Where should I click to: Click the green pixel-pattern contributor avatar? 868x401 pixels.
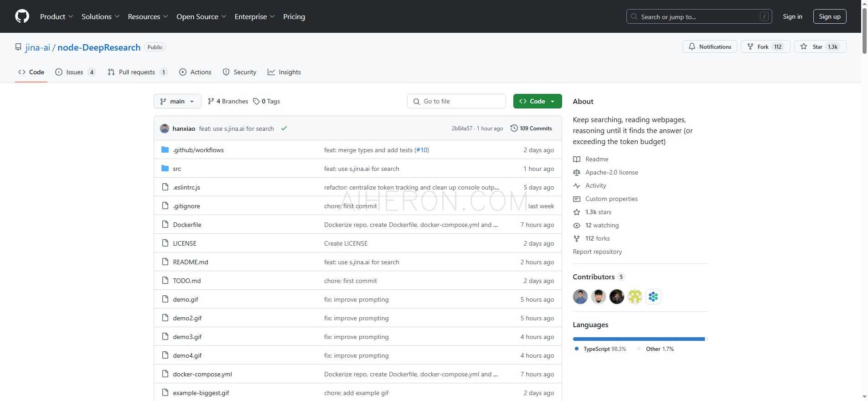tap(635, 297)
